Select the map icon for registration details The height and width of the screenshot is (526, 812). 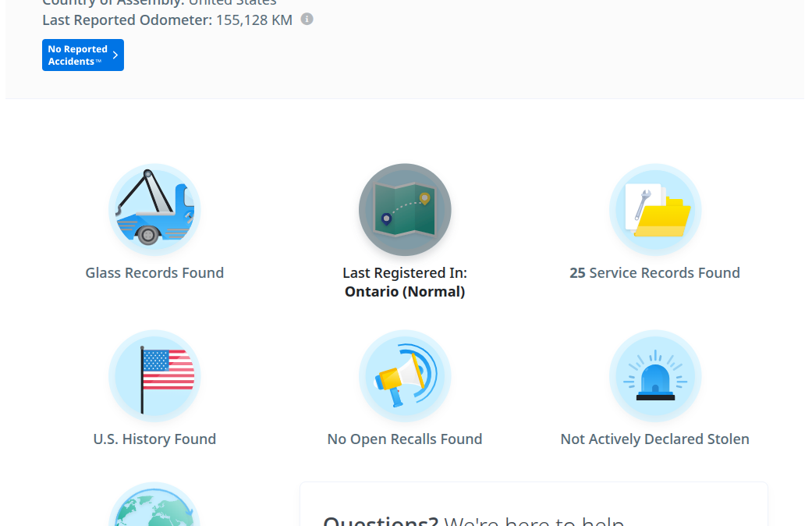coord(405,209)
